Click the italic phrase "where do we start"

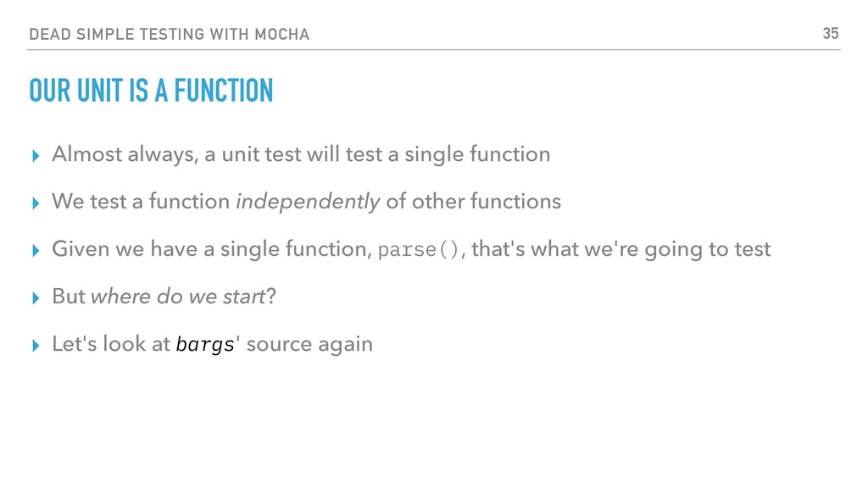(x=178, y=297)
